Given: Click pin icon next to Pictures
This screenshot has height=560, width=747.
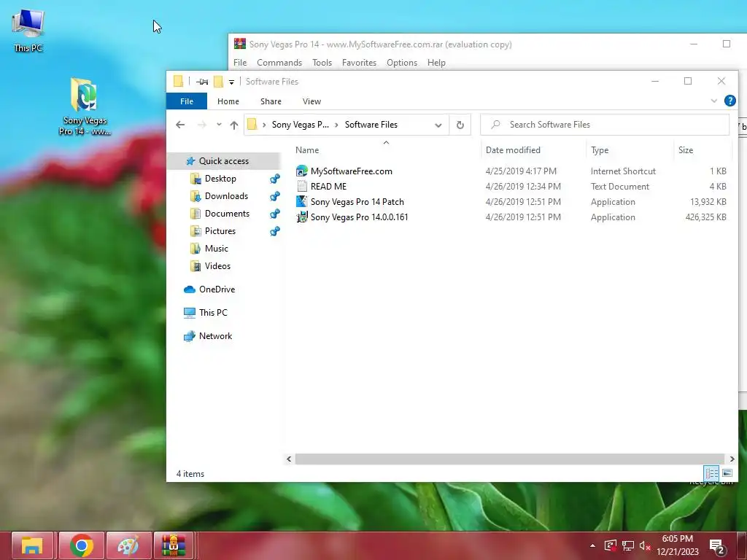Looking at the screenshot, I should [275, 231].
